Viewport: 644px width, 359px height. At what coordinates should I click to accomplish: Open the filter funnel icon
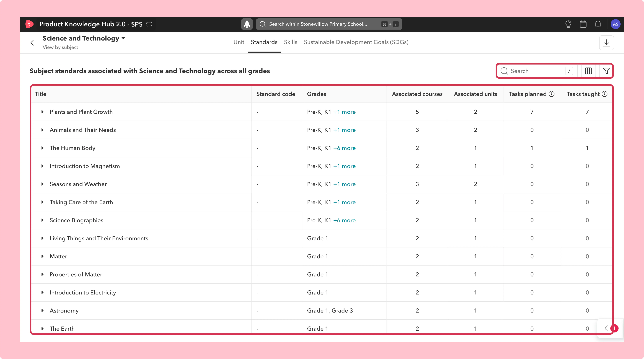click(x=606, y=71)
